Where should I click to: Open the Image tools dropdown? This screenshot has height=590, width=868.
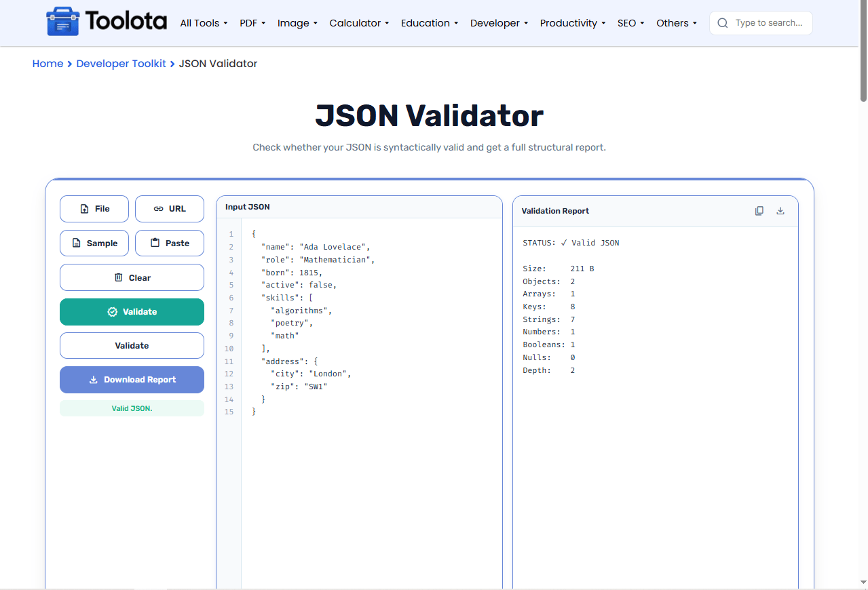click(297, 23)
